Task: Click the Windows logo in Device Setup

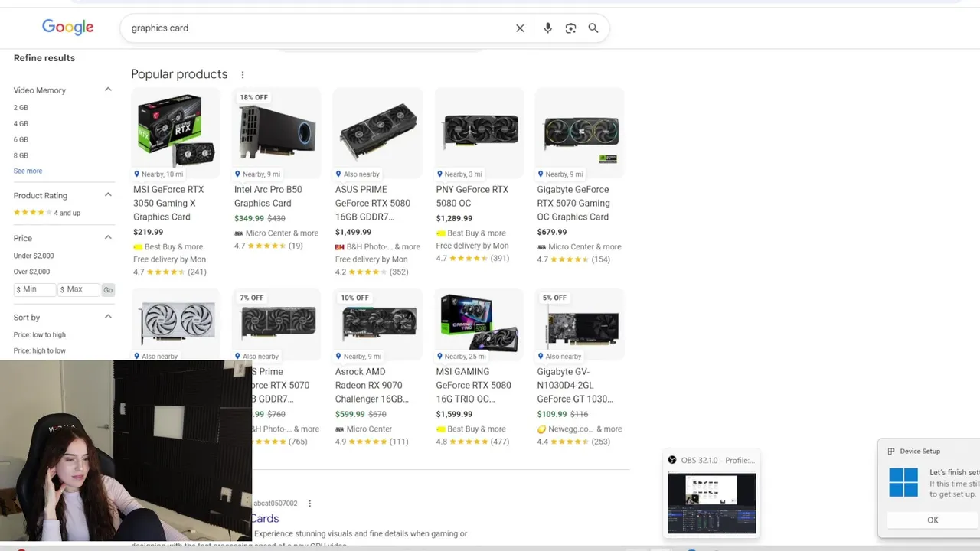Action: 903,483
